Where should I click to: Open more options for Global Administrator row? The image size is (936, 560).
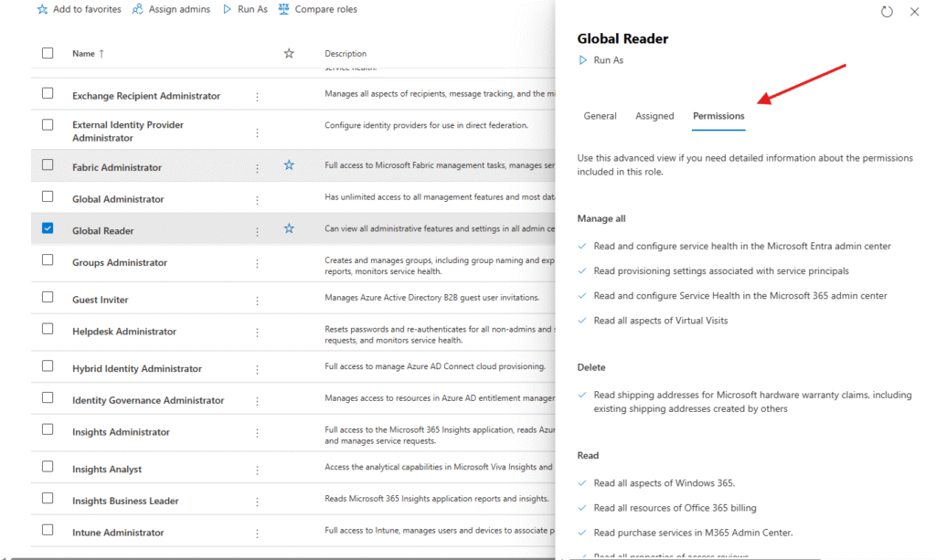pos(257,200)
